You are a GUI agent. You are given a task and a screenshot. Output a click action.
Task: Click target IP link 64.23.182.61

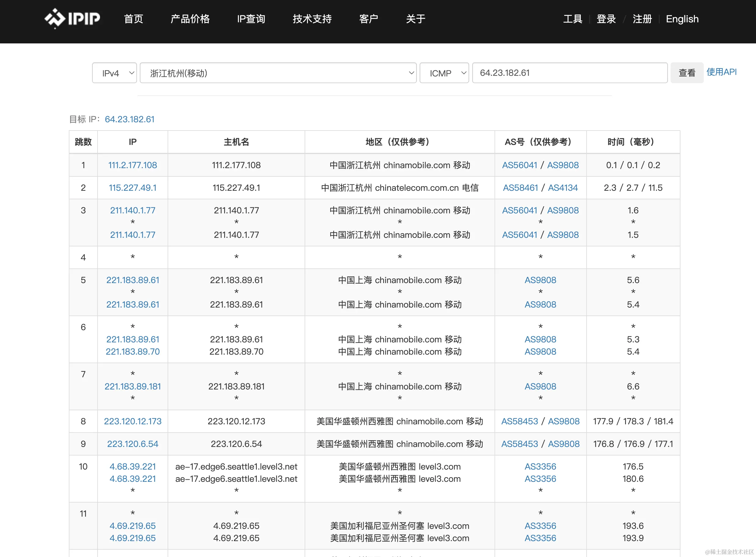(x=129, y=119)
